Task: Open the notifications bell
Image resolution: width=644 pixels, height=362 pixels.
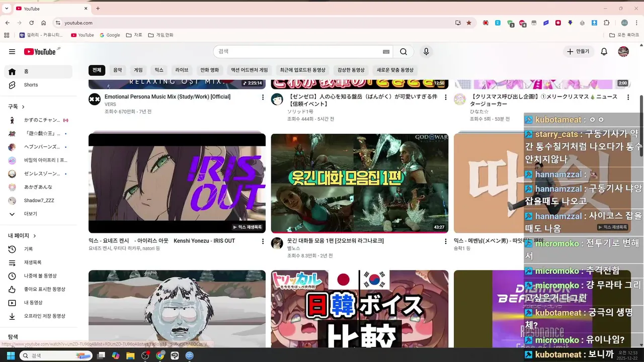Action: click(x=604, y=51)
